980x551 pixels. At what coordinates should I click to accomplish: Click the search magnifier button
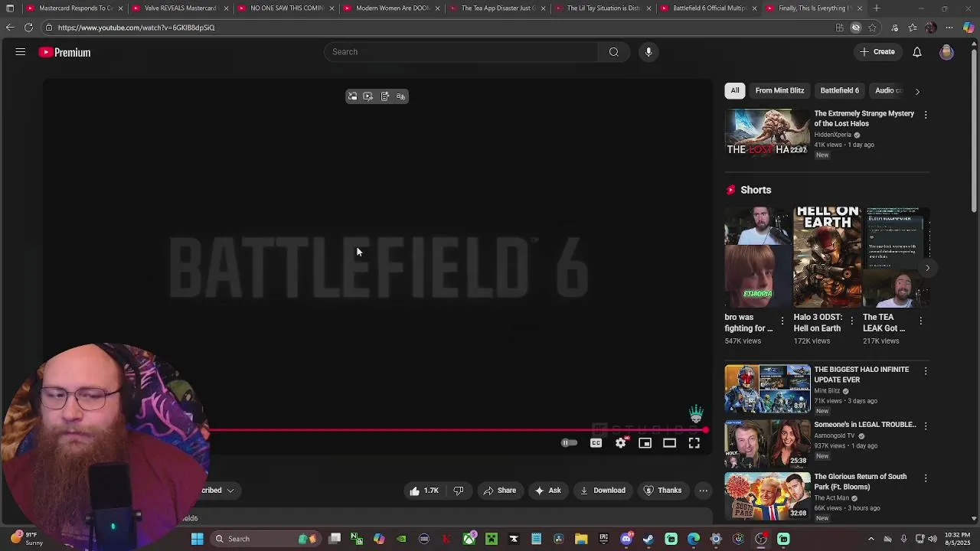614,52
